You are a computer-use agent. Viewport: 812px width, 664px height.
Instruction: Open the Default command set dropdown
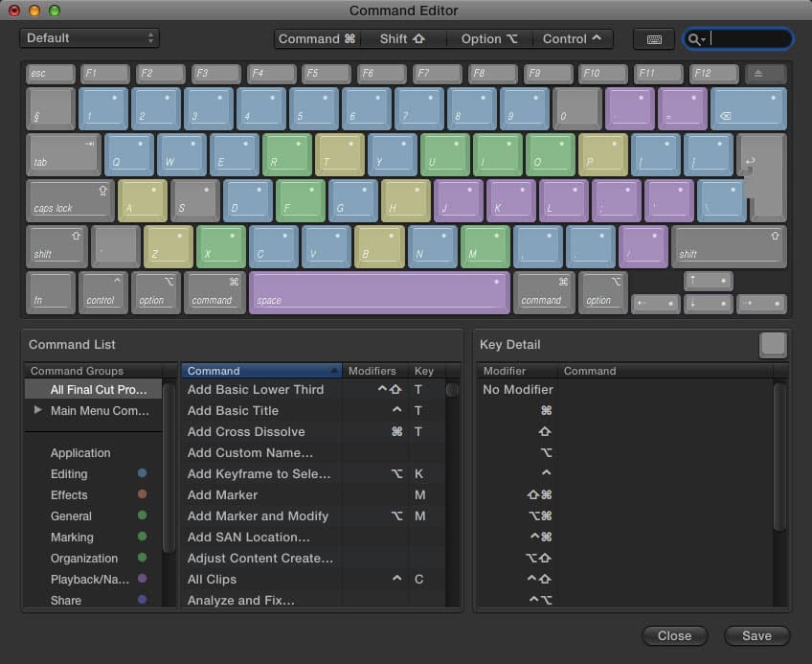point(90,38)
